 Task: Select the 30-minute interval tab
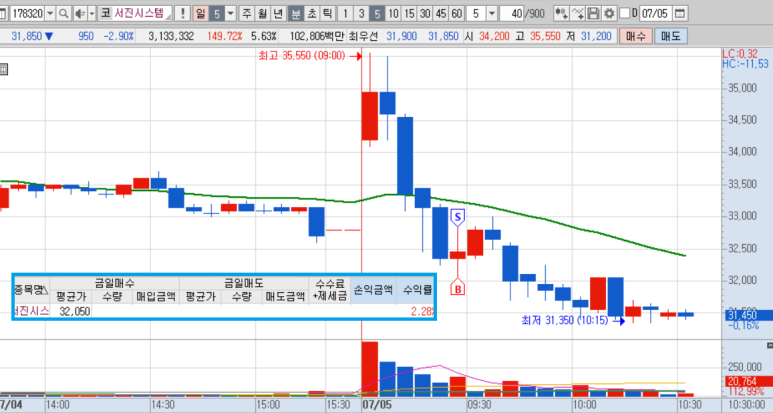coord(424,13)
